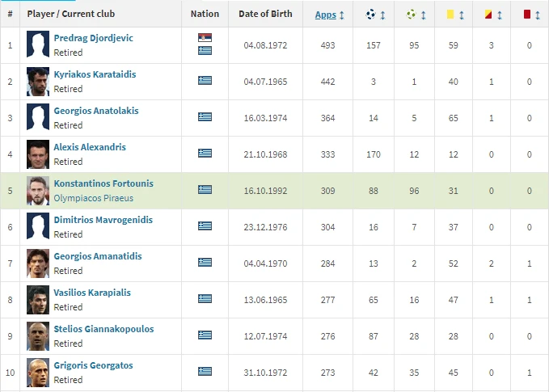This screenshot has width=549, height=392.
Task: Open Stelios Giannakopoulos profile link
Action: point(103,329)
